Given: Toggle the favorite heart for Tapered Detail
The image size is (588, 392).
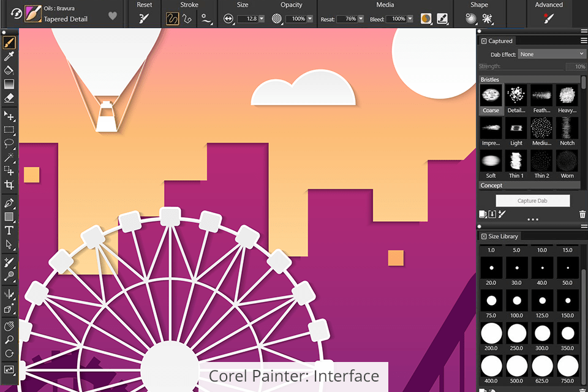Looking at the screenshot, I should pyautogui.click(x=113, y=16).
